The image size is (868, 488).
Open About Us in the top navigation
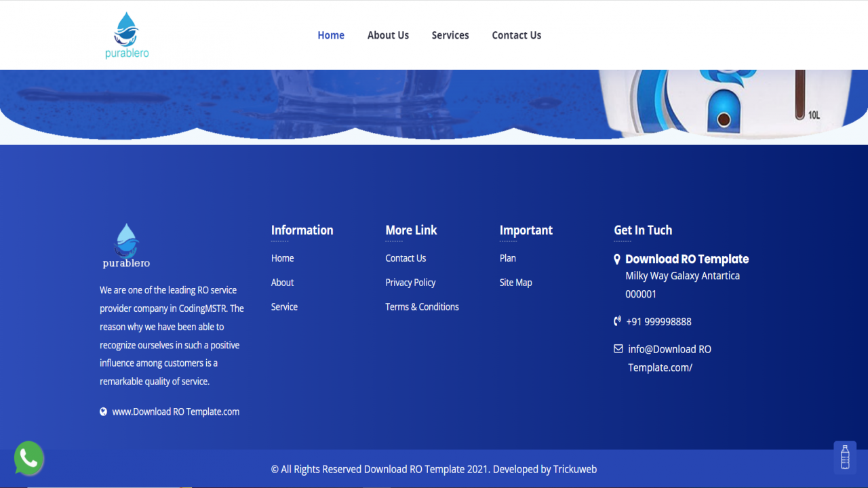(388, 35)
